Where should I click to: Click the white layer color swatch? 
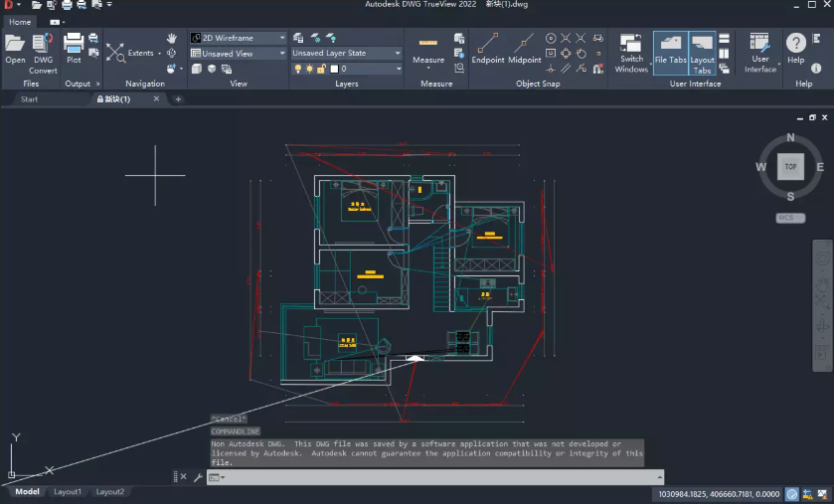click(333, 69)
